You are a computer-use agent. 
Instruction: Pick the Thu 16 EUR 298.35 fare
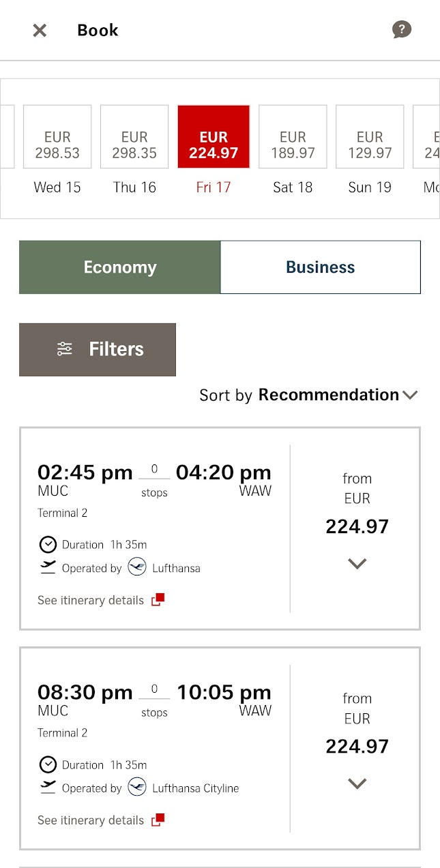pos(134,136)
